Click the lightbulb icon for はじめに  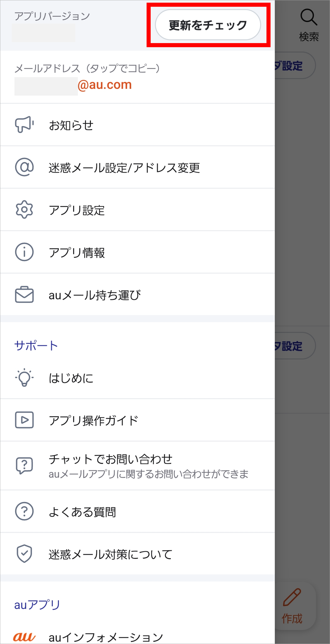click(24, 377)
